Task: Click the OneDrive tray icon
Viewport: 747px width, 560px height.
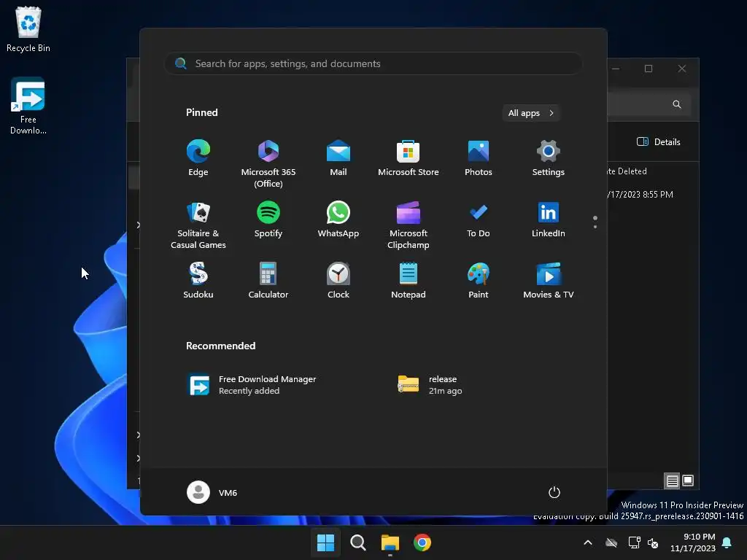Action: click(611, 542)
